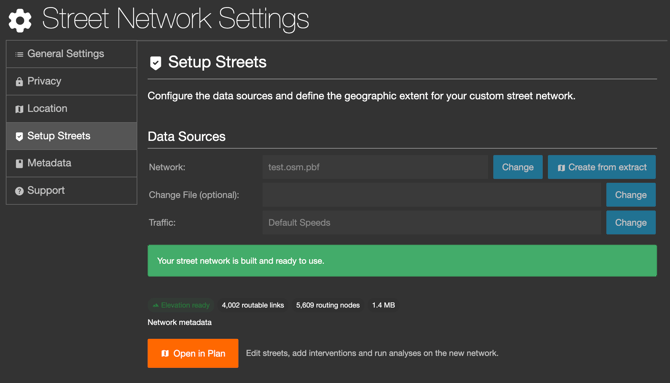The width and height of the screenshot is (670, 383).
Task: Click the Street Network Settings page title
Action: [x=175, y=19]
